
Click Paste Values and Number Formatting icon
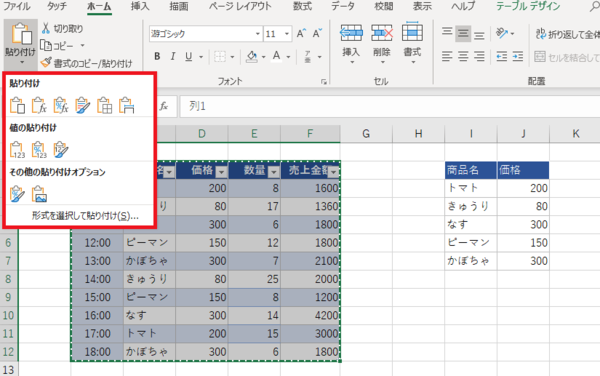[39, 150]
